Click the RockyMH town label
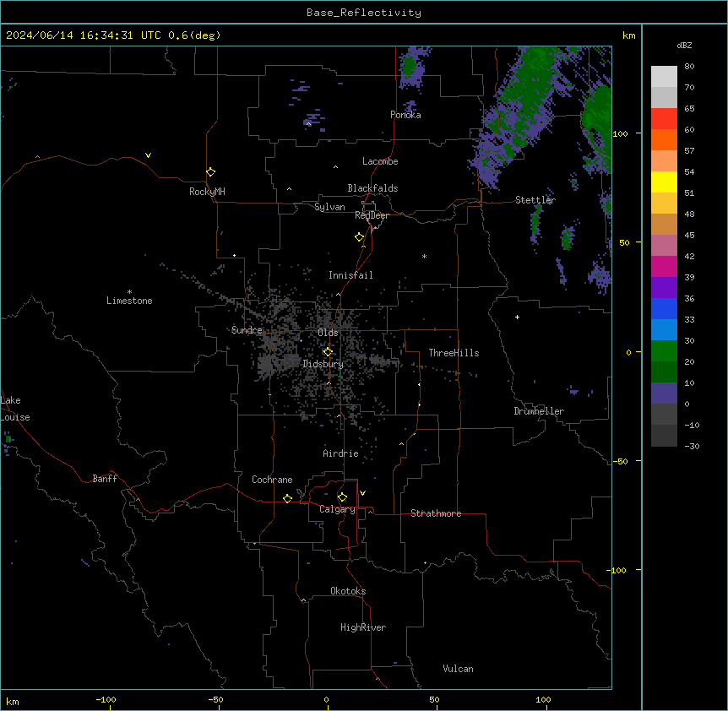The width and height of the screenshot is (728, 711). click(207, 192)
